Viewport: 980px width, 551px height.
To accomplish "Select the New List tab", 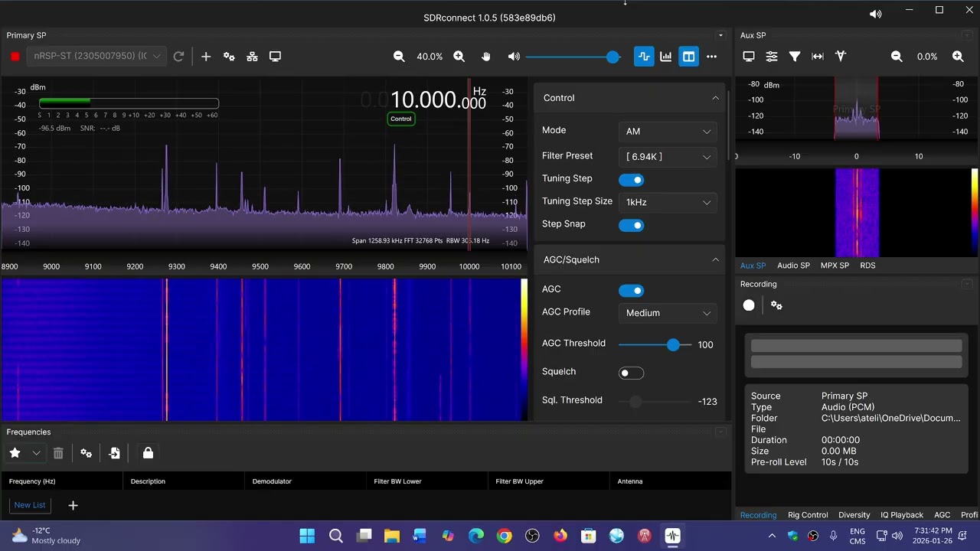I will (30, 505).
